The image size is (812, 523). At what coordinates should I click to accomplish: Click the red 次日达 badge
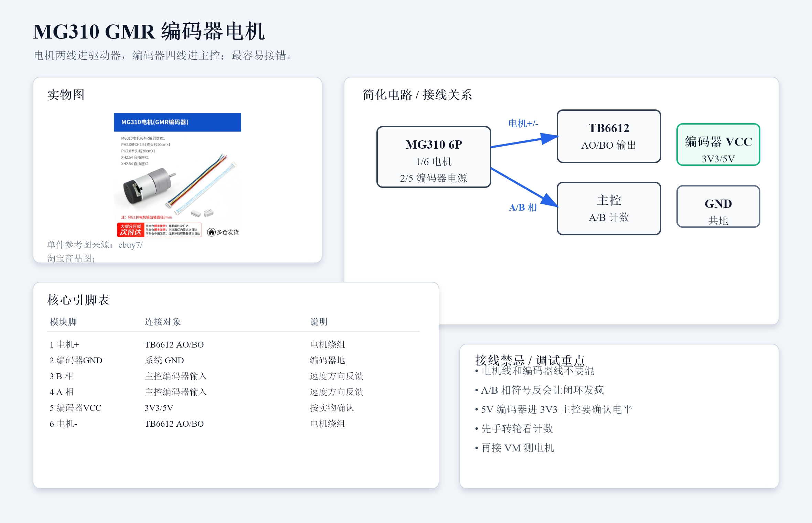coord(130,230)
